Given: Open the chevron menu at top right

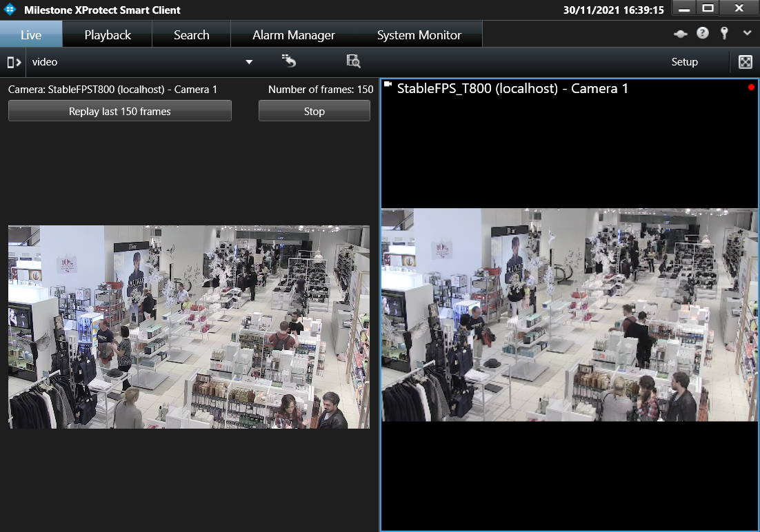Looking at the screenshot, I should 747,32.
